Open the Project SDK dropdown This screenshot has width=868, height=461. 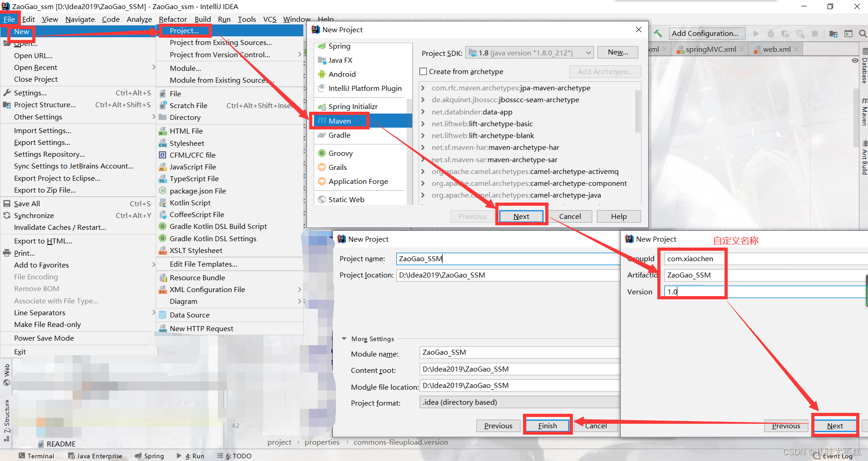(x=530, y=53)
